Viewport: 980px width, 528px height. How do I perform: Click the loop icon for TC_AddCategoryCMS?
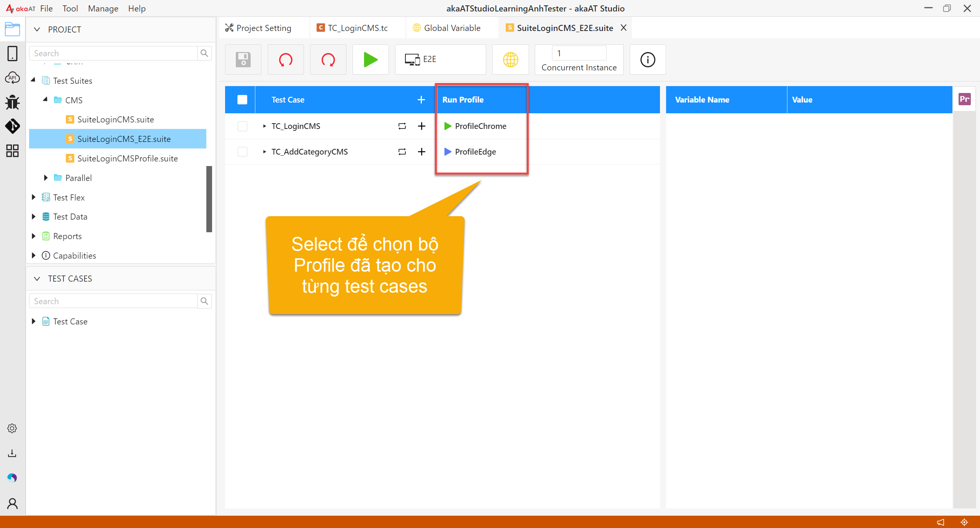pyautogui.click(x=402, y=152)
